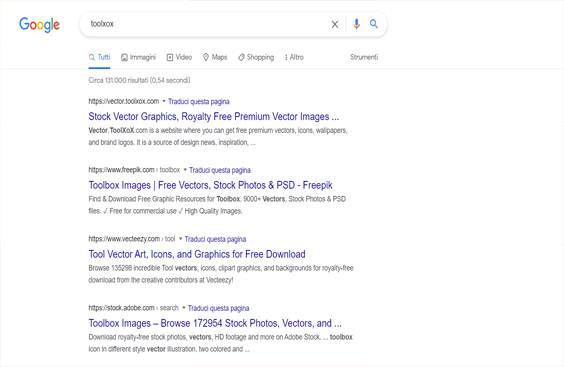Click the https://www.freepik.com › toolbox URL
Viewport: 564px width, 367px height.
134,169
